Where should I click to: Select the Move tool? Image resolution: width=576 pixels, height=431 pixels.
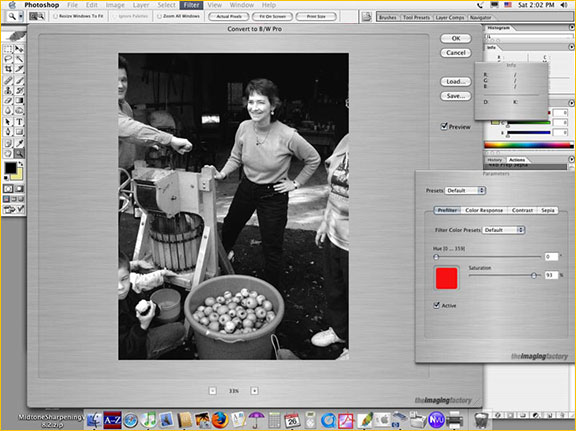tap(19, 49)
